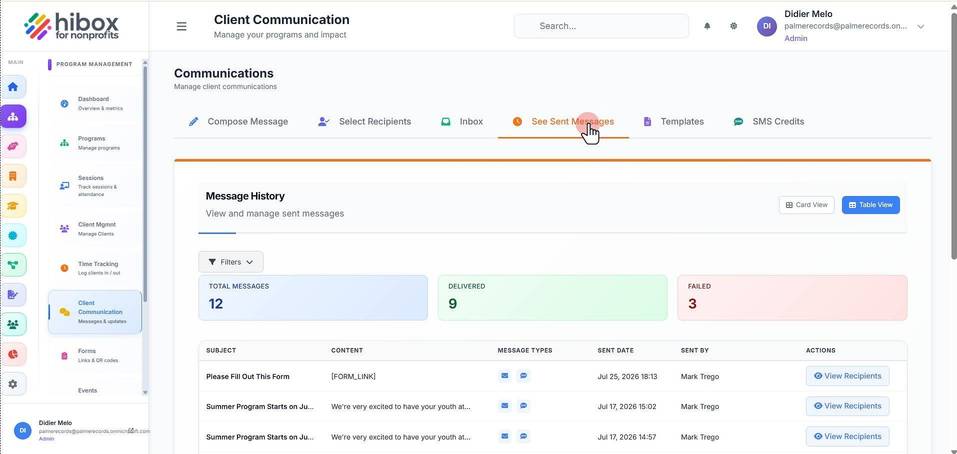Viewport: 957px width, 454px height.
Task: View Recipients for Jul 17 14:57 message
Action: 847,436
